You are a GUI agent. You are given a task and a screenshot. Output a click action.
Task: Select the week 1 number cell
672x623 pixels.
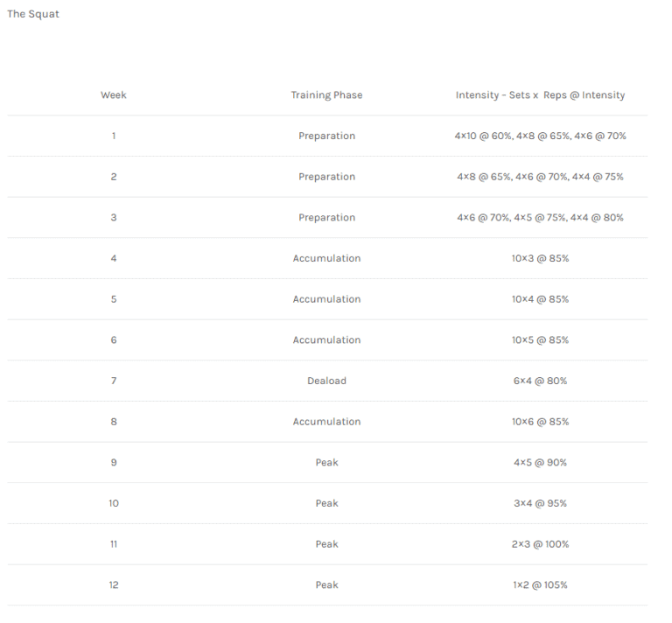click(114, 136)
